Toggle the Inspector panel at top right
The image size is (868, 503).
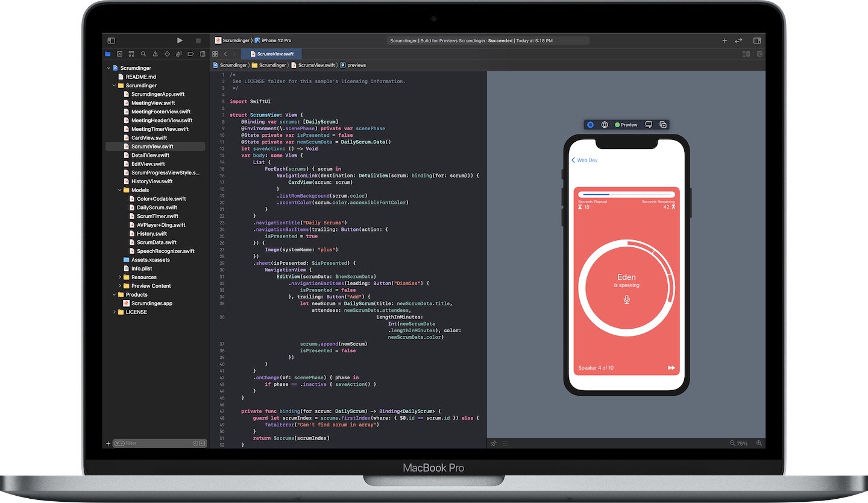pos(757,40)
